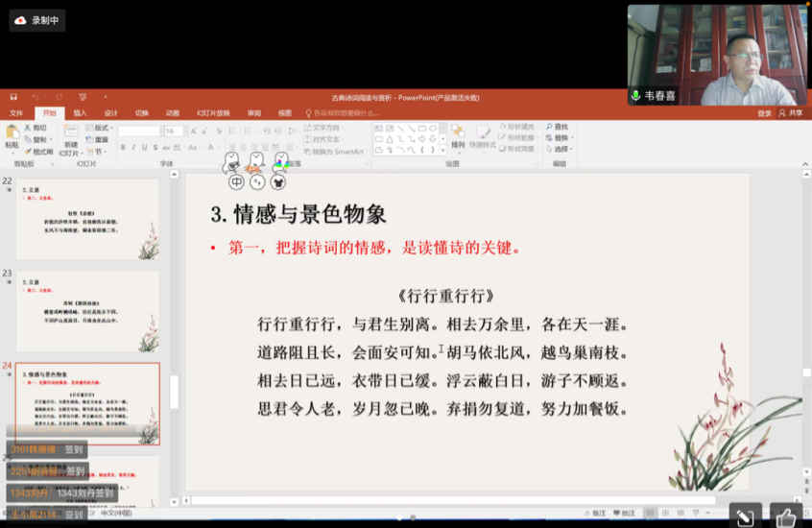Click the decrease font size icon
The width and height of the screenshot is (812, 528).
click(204, 132)
